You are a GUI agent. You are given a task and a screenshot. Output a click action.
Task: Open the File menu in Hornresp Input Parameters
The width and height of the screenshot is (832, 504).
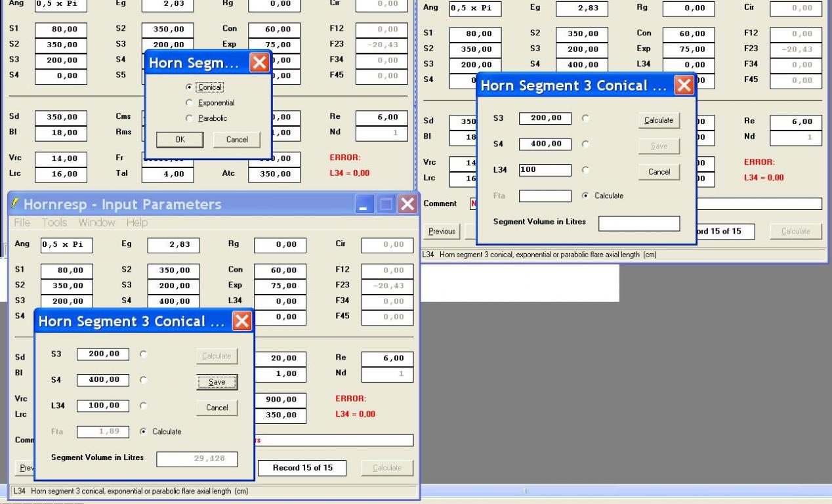(22, 222)
